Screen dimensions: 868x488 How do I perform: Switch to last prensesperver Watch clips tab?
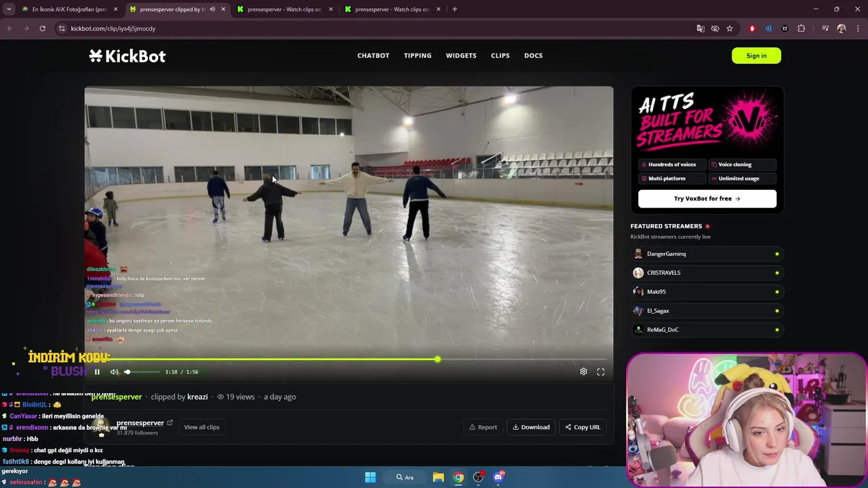pyautogui.click(x=392, y=9)
